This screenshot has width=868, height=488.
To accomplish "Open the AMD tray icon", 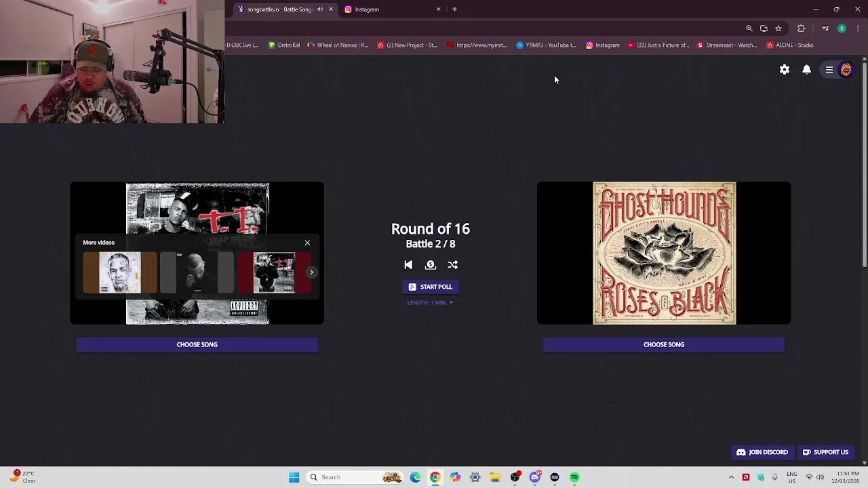I will pyautogui.click(x=746, y=477).
